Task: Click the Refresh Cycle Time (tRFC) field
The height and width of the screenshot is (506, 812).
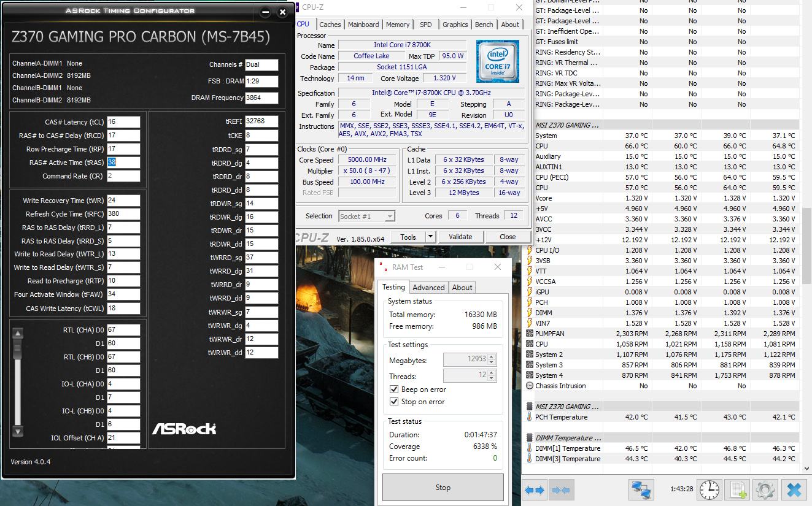Action: click(x=123, y=214)
